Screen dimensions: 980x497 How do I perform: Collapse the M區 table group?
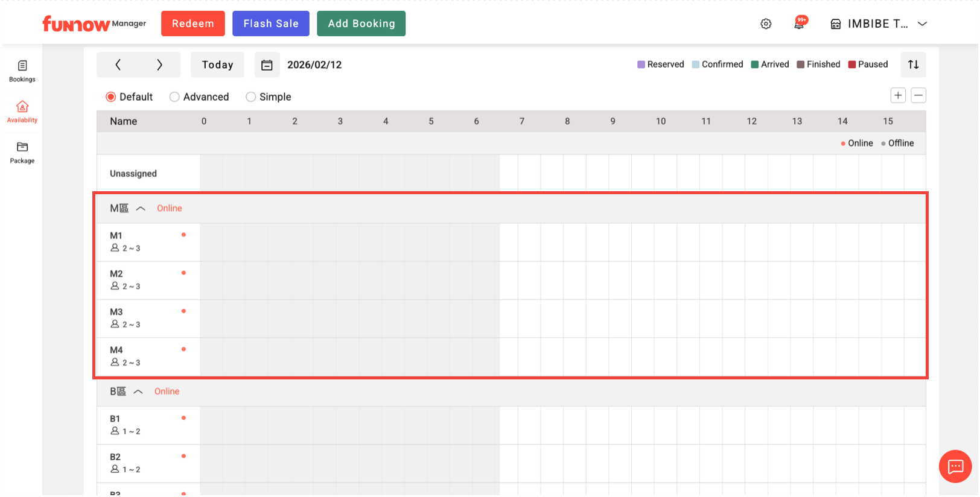141,209
